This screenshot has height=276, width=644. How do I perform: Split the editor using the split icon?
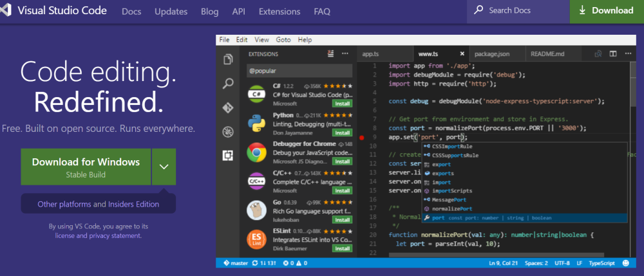[x=613, y=54]
